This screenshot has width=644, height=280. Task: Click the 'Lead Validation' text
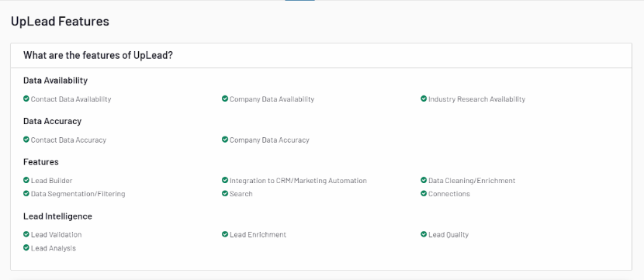click(x=57, y=235)
